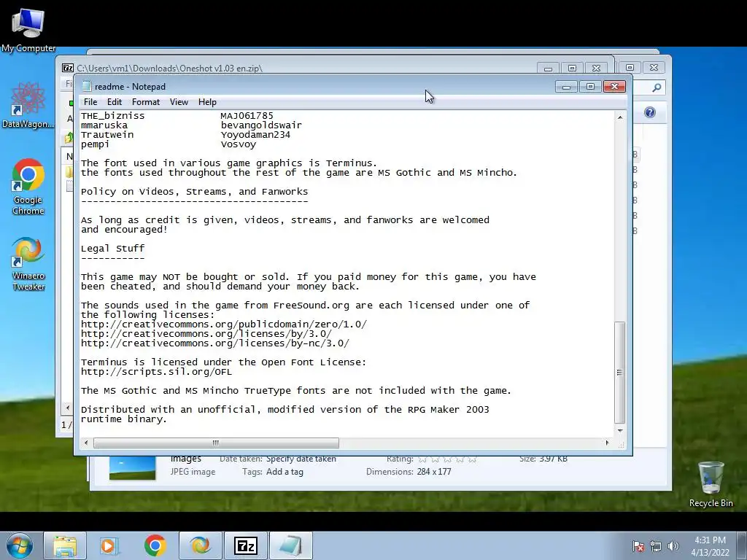Open DataWagon desktop shortcut
The height and width of the screenshot is (560, 747).
pos(28,105)
